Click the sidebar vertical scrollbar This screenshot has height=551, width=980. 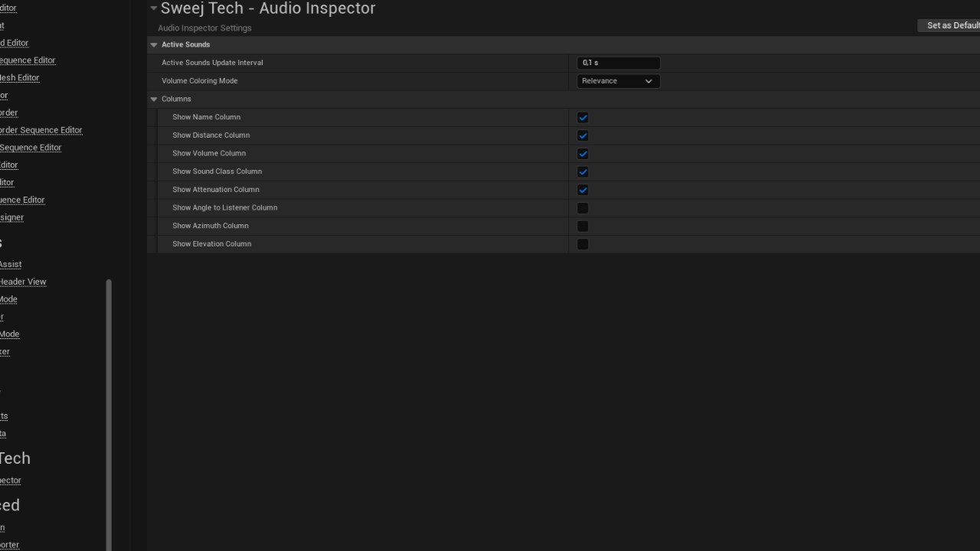coord(109,413)
